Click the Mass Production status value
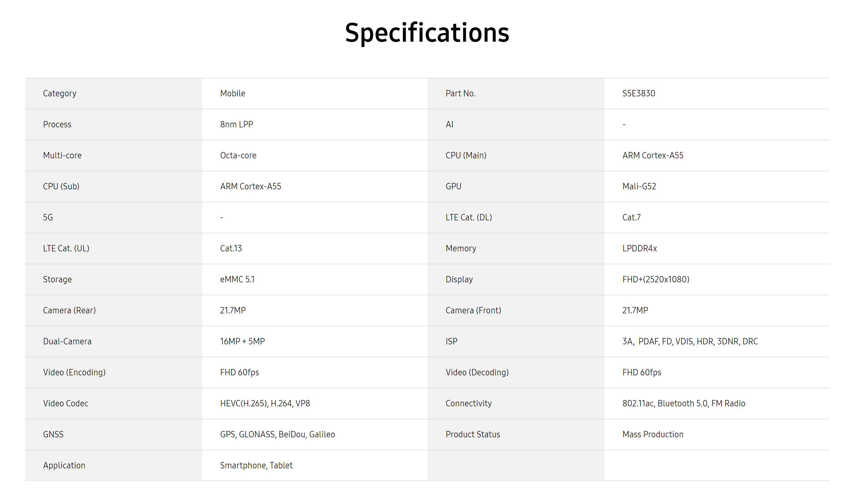 [653, 434]
